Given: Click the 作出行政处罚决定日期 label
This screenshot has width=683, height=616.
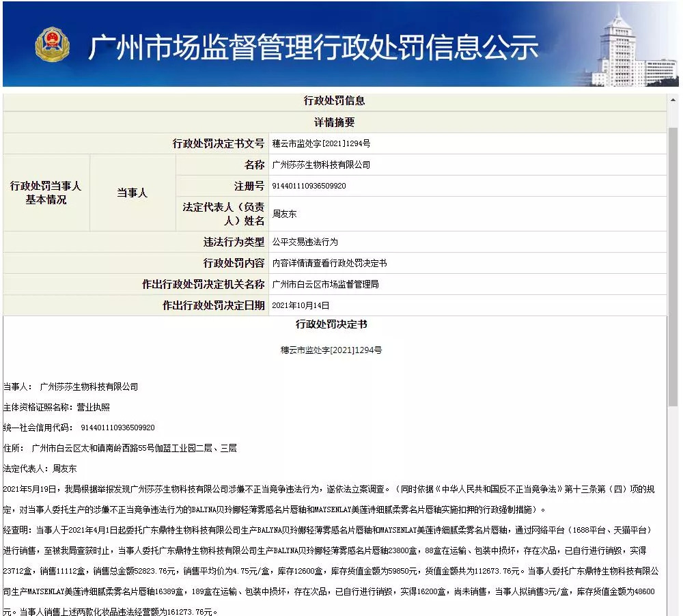Looking at the screenshot, I should 213,305.
